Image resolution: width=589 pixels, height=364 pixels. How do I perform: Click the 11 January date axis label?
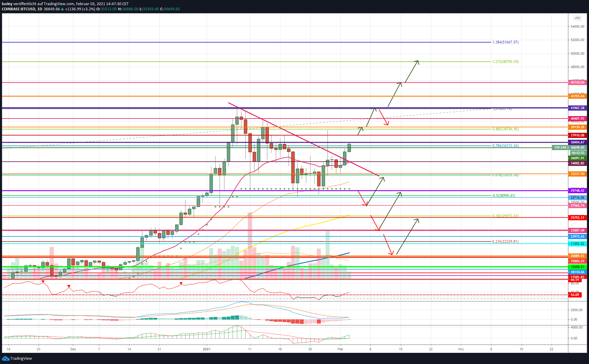tap(250, 349)
